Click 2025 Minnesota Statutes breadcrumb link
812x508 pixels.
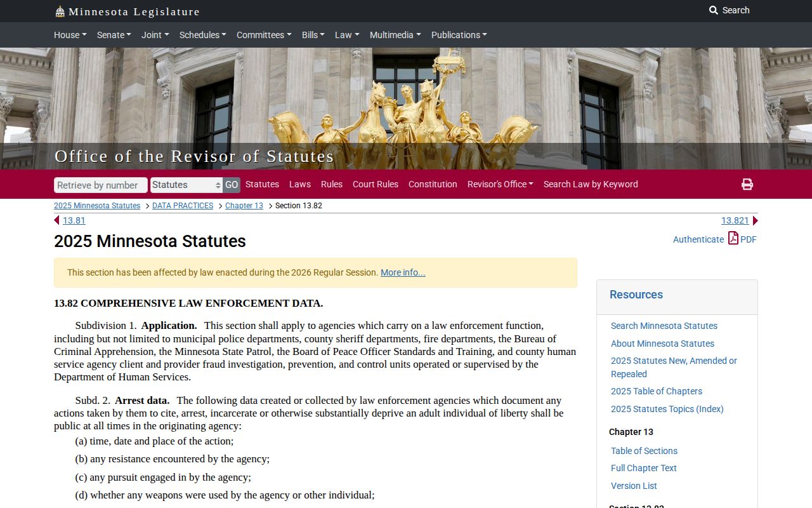coord(97,206)
